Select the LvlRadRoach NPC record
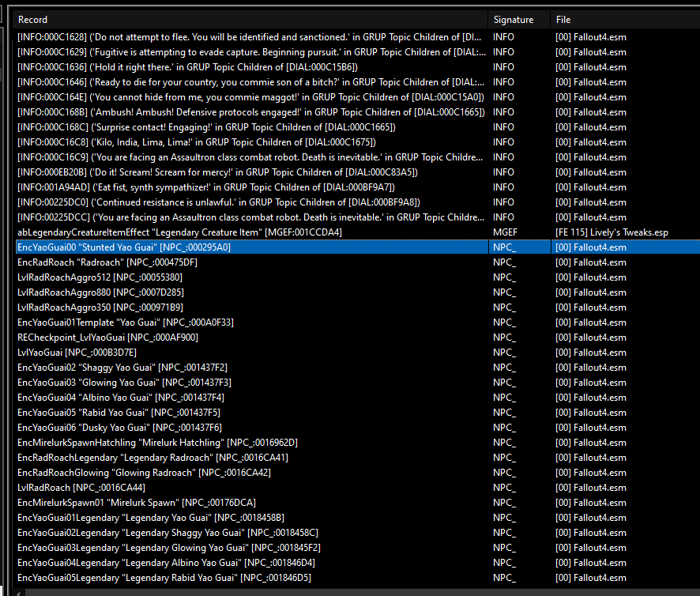The height and width of the screenshot is (596, 700). coord(357,488)
